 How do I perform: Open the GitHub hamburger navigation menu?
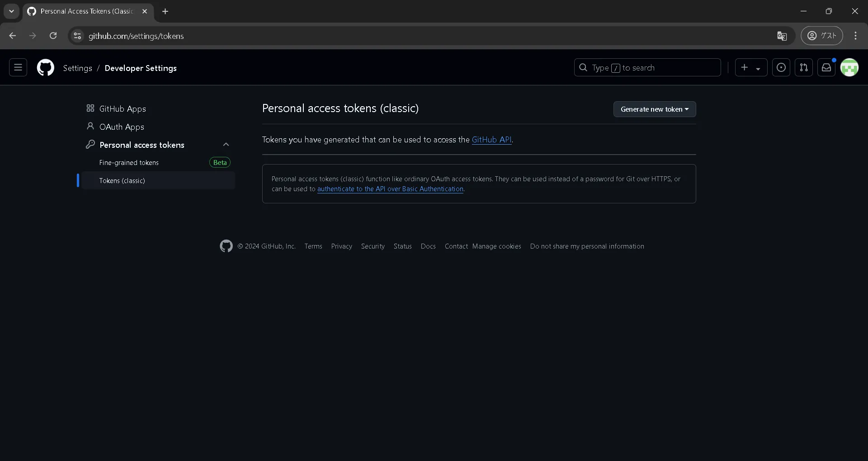pyautogui.click(x=18, y=68)
